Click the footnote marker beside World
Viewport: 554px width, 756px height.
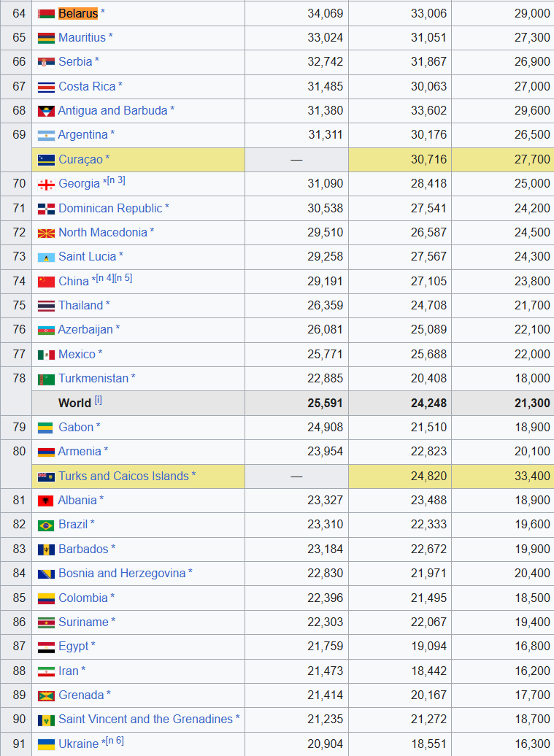click(99, 401)
